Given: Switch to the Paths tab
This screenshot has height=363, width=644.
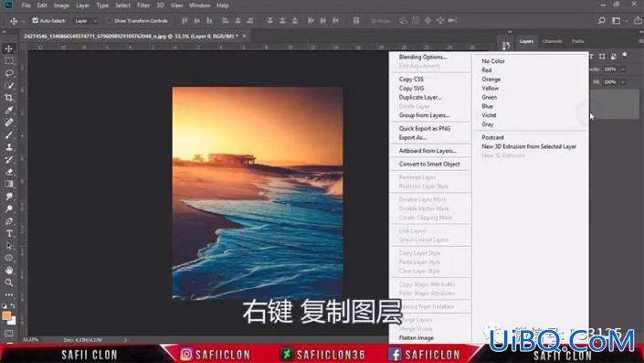Looking at the screenshot, I should pyautogui.click(x=578, y=41).
